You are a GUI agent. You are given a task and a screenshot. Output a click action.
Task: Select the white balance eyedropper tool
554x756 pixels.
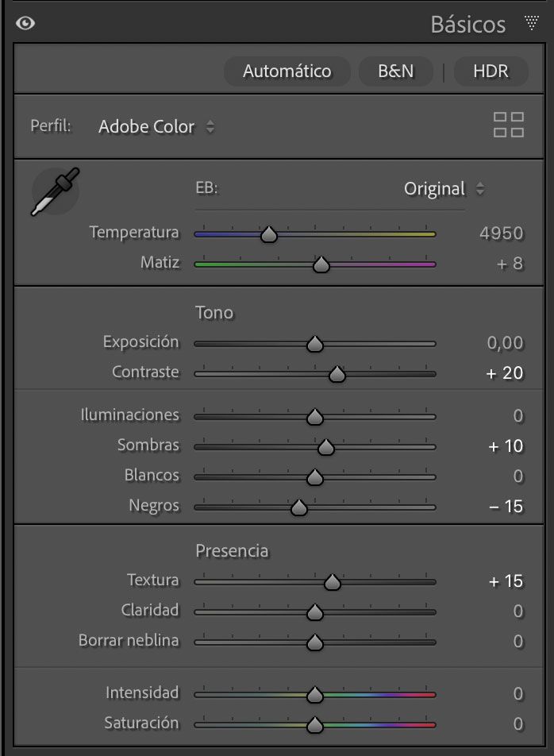click(x=54, y=192)
